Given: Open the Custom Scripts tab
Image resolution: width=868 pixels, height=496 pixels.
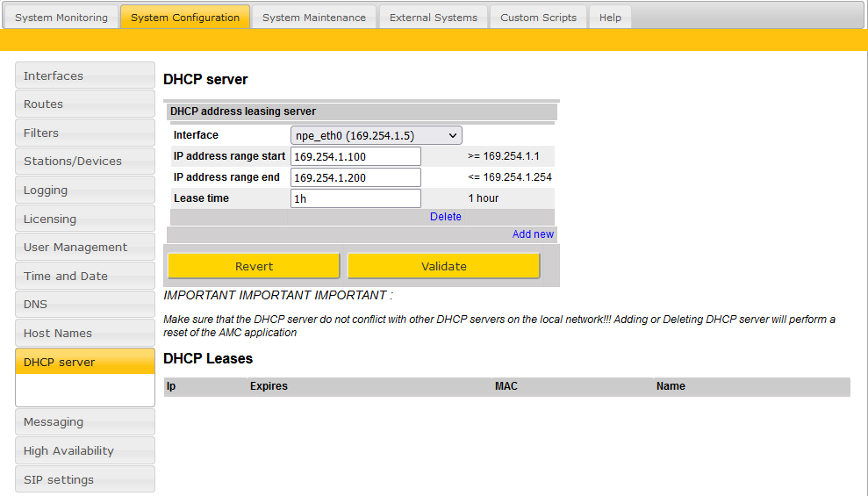Looking at the screenshot, I should point(538,18).
